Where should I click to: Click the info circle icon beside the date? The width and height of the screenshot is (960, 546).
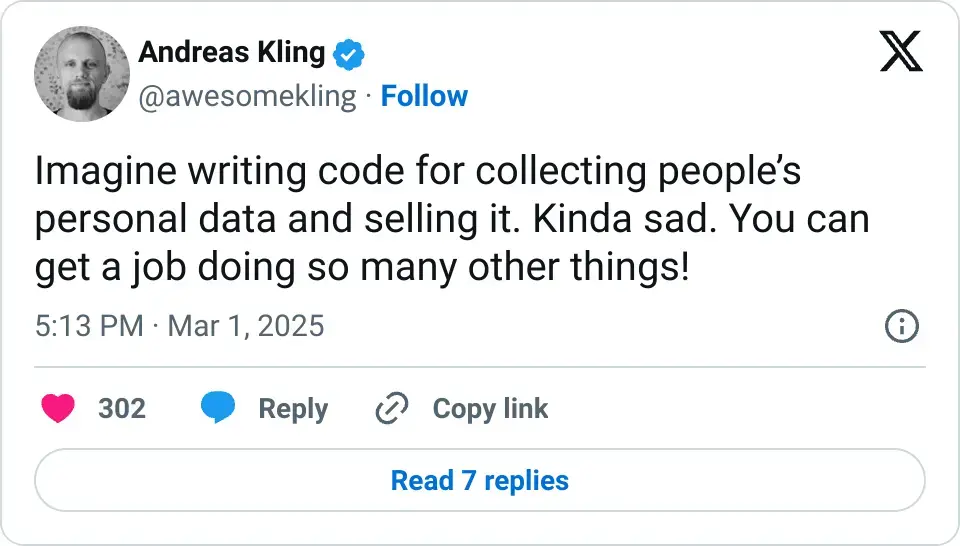[x=902, y=326]
